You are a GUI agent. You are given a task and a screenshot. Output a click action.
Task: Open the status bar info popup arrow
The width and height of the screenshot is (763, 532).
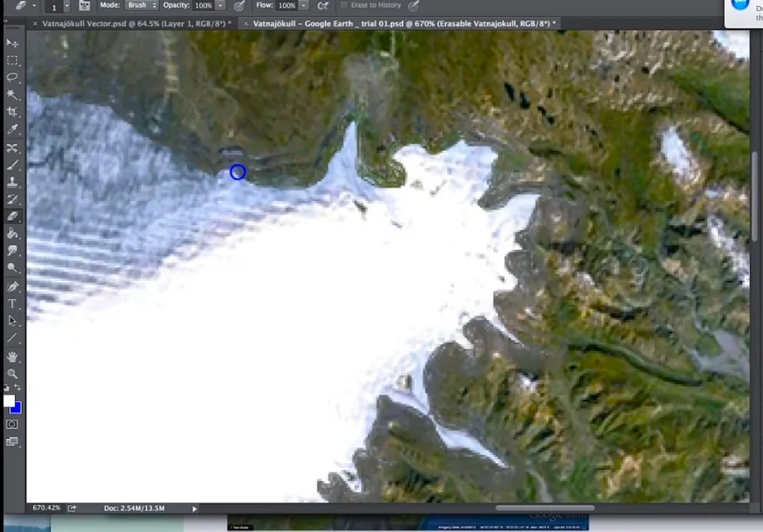coord(194,508)
